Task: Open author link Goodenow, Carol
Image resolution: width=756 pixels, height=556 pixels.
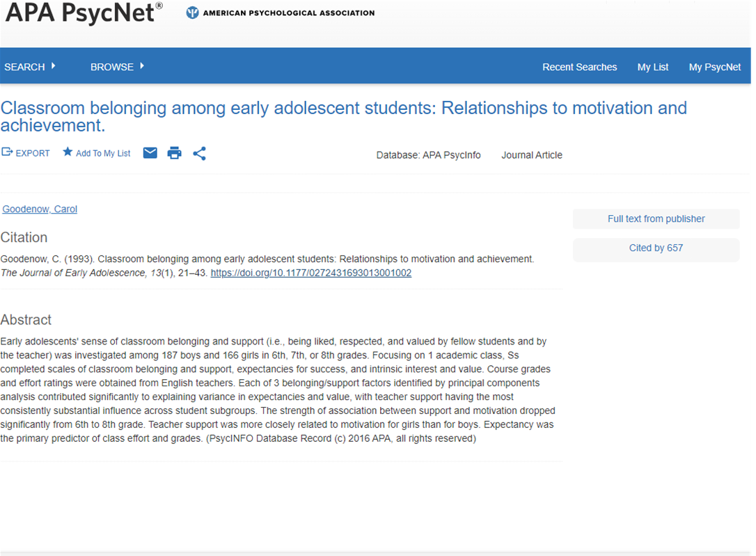Action: [40, 209]
